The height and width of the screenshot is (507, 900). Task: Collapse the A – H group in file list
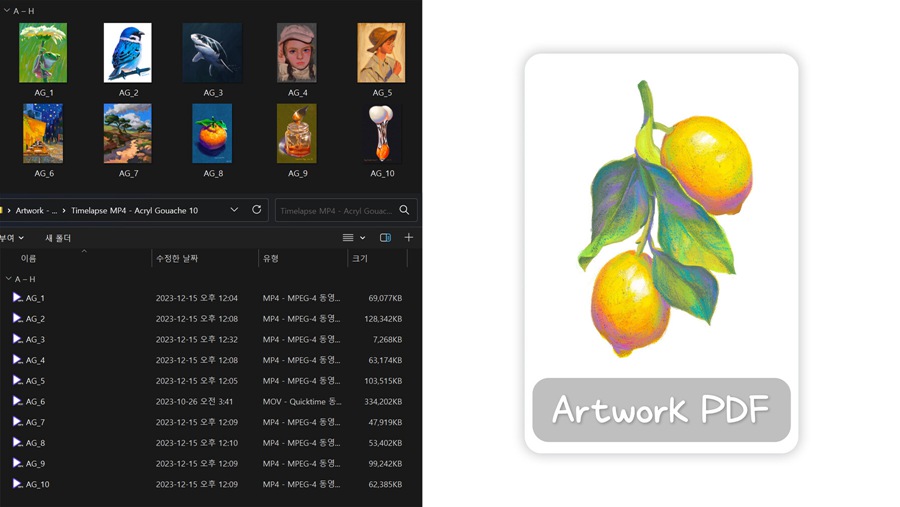[9, 279]
